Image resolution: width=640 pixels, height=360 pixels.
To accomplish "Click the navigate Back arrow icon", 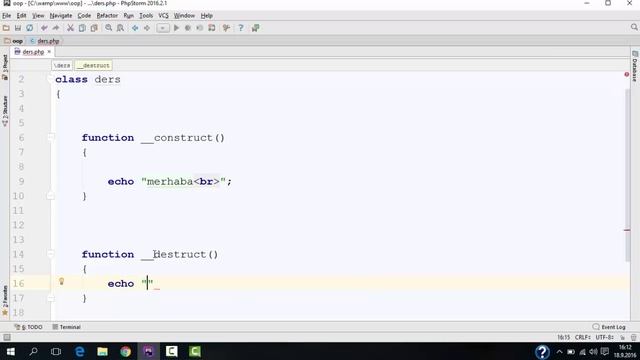I will (x=135, y=28).
